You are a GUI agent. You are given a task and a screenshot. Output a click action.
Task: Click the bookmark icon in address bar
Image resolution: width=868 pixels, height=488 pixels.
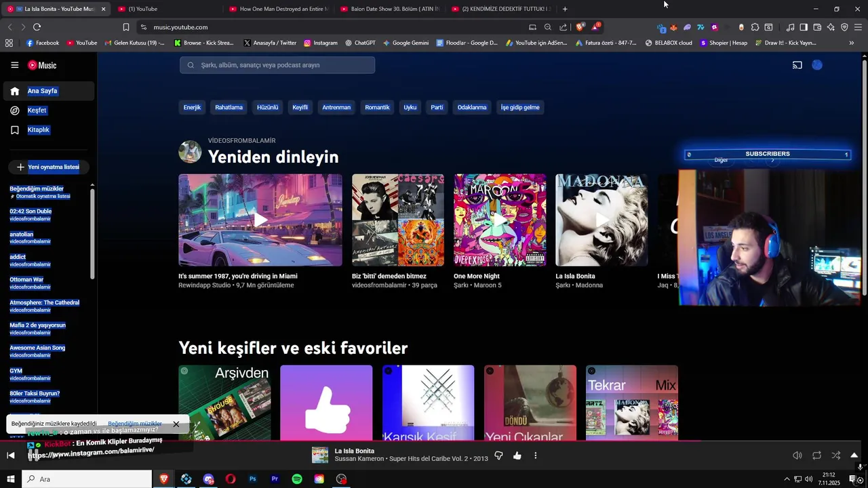(126, 27)
